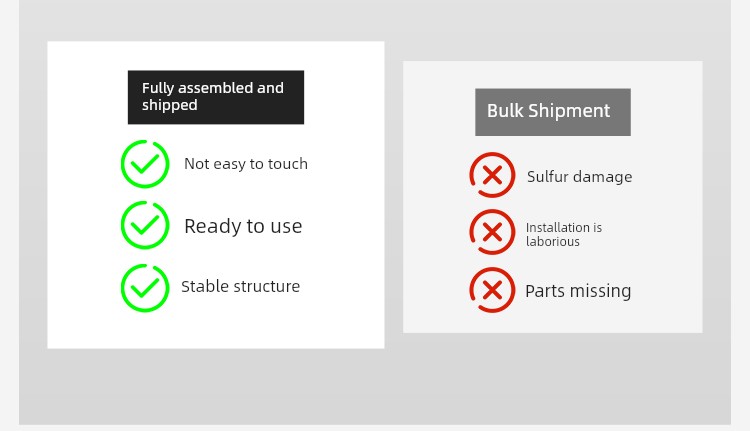
Task: Click the gray Bulk Shipment header
Action: (x=553, y=112)
